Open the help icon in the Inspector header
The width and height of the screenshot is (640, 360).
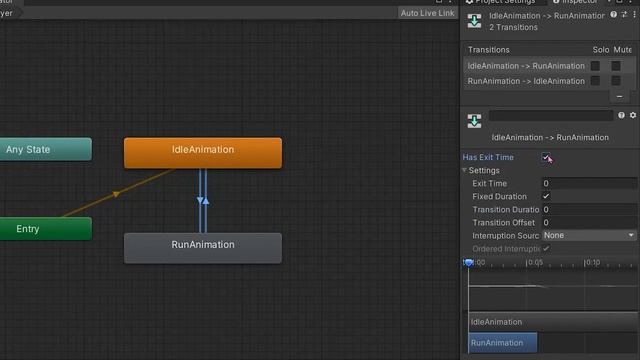[x=613, y=15]
